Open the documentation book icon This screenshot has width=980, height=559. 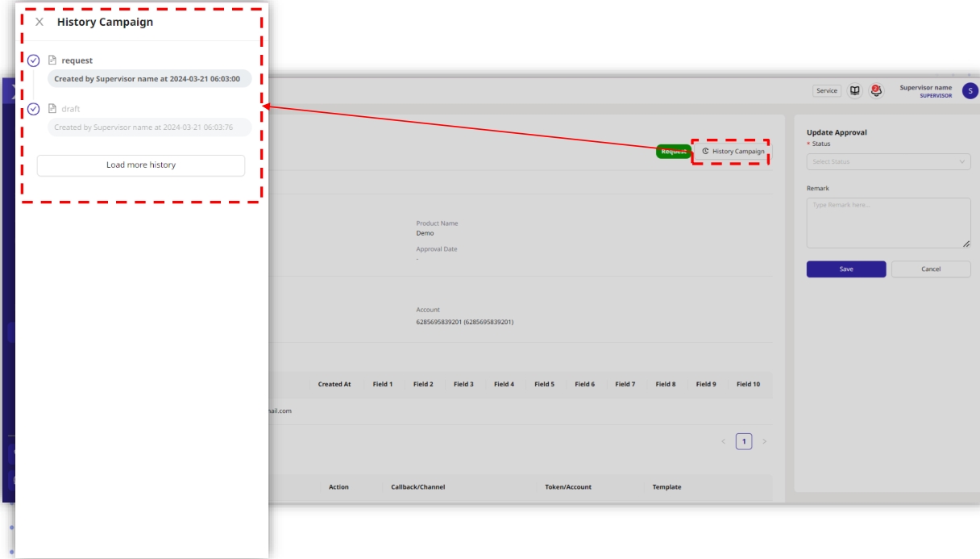pos(855,90)
